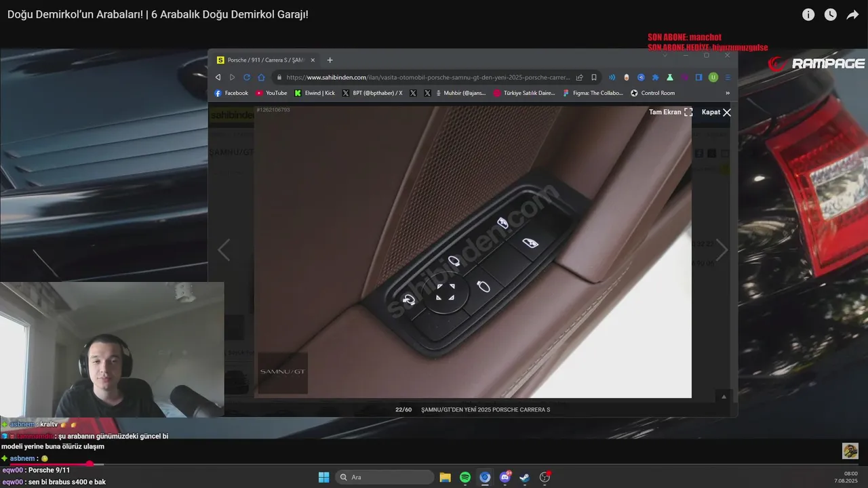Screen dimensions: 868x488
Task: Open the green profile avatar in browser
Action: [713, 77]
